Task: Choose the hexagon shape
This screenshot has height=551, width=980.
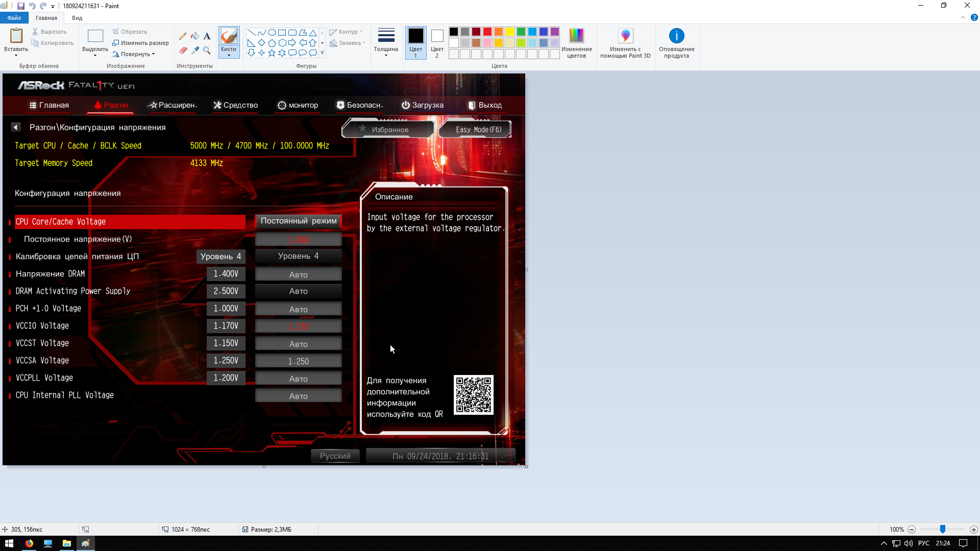Action: (282, 43)
